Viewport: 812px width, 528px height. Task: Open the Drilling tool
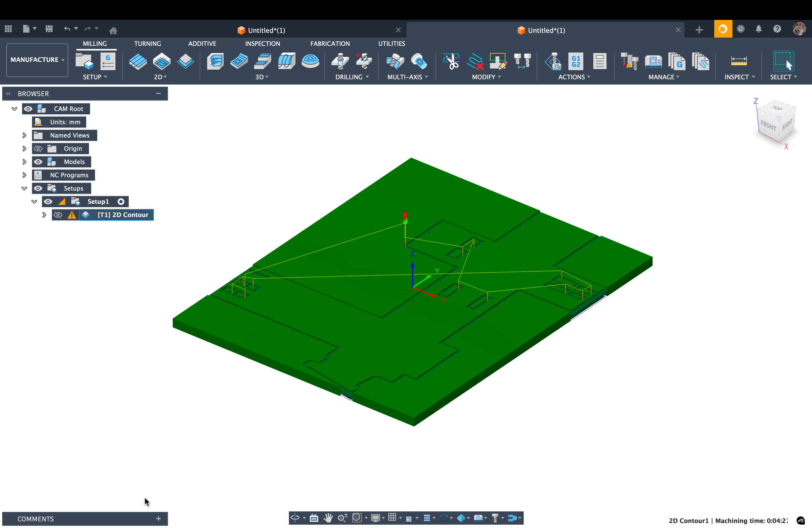click(339, 62)
